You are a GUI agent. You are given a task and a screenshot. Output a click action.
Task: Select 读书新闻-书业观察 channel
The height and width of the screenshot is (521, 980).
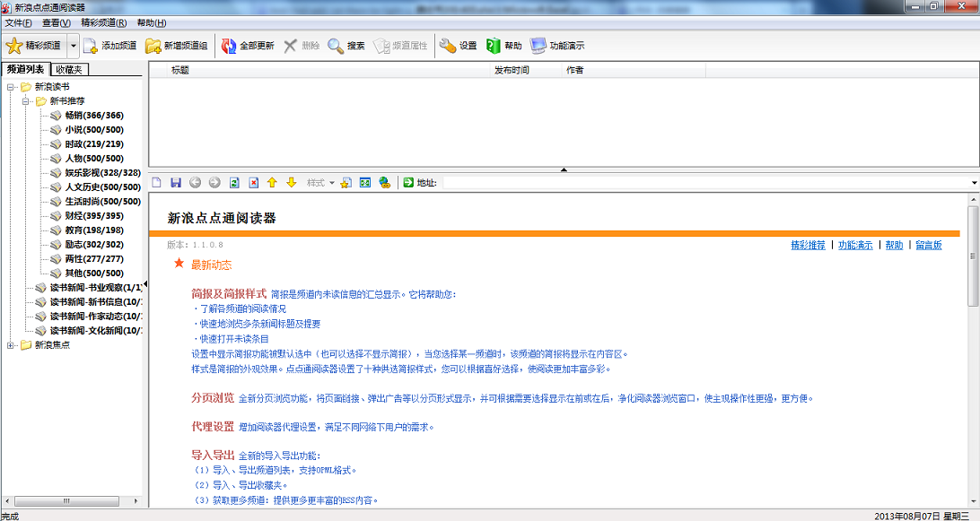(96, 288)
